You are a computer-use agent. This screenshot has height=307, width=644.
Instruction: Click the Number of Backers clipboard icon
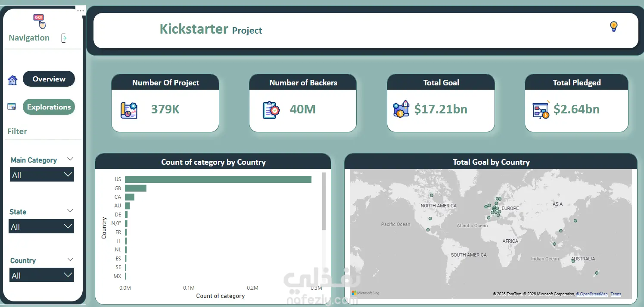pos(271,110)
